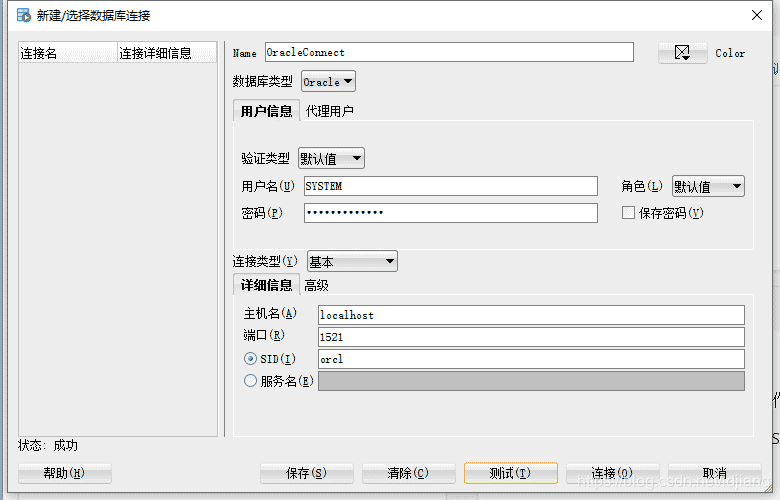
Task: Click the 取消 button
Action: pyautogui.click(x=715, y=473)
